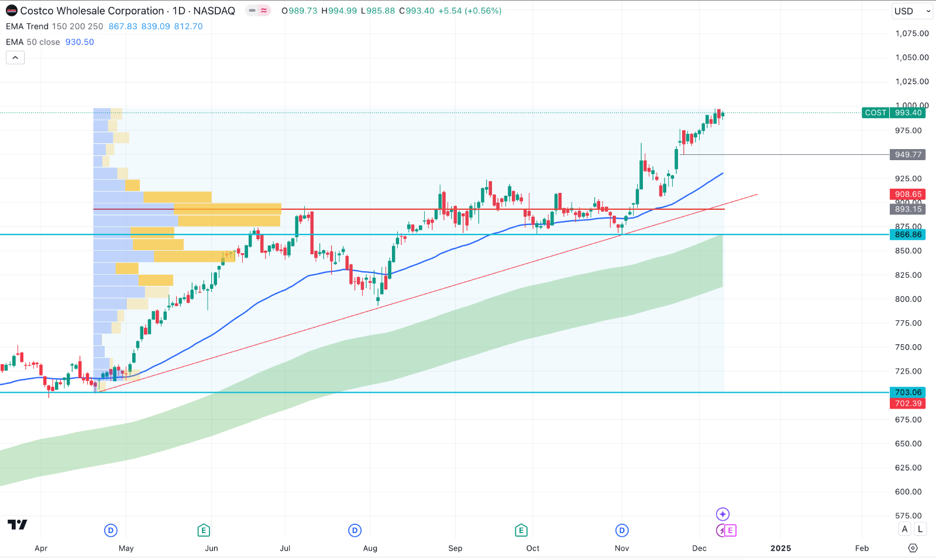Click the Costco logo icon beside the symbol name

click(x=12, y=11)
